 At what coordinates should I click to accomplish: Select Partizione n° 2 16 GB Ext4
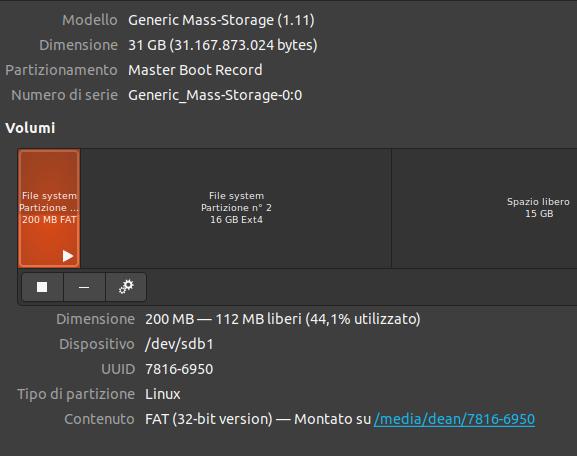(x=236, y=208)
